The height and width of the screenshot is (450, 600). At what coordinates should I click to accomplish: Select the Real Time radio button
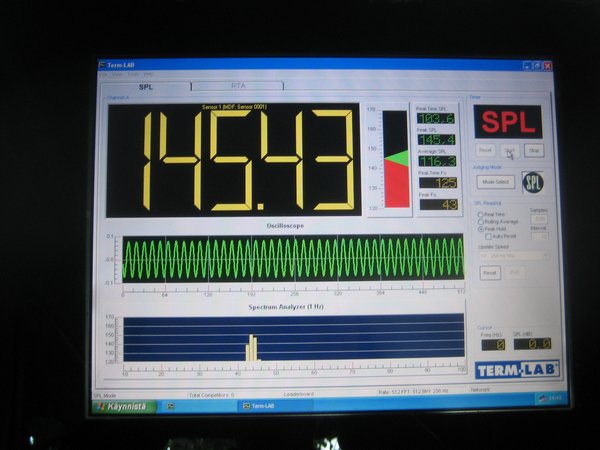pos(480,214)
